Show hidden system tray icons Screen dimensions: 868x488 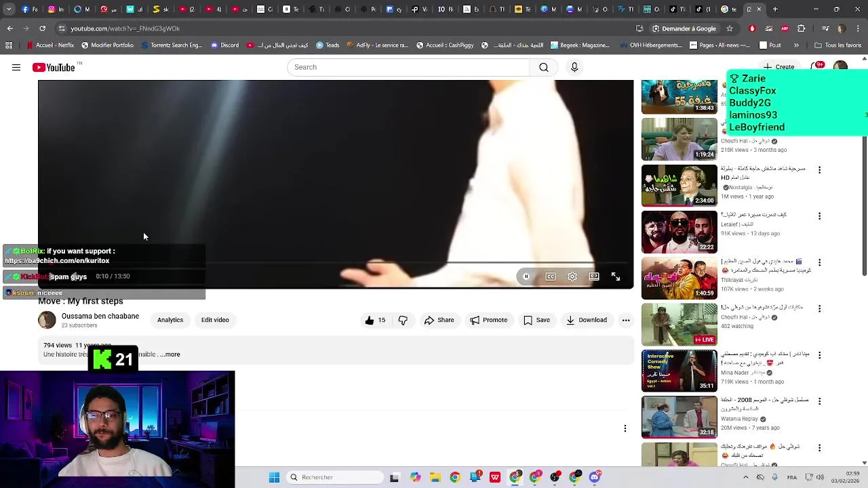pos(745,477)
